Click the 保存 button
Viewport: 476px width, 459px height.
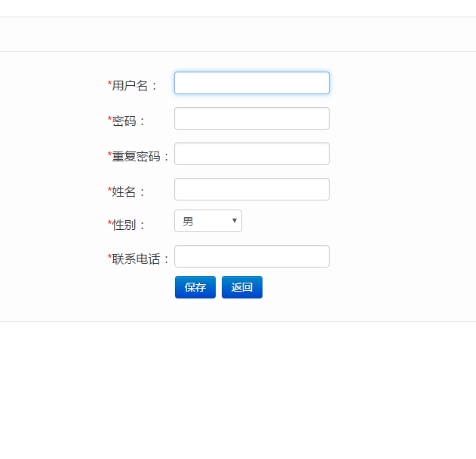195,287
